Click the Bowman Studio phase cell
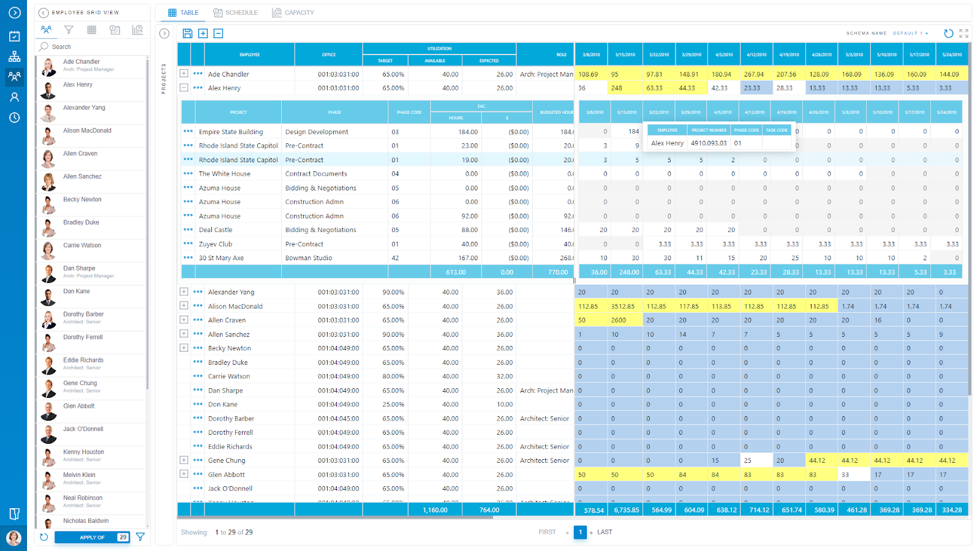Viewport: 980px width, 551px height. [x=334, y=258]
